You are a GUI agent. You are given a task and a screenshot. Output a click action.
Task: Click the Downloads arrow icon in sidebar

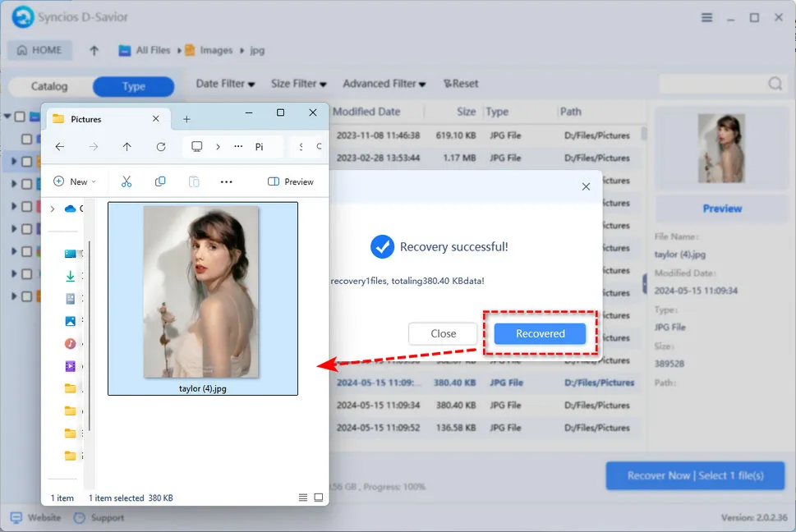coord(71,277)
